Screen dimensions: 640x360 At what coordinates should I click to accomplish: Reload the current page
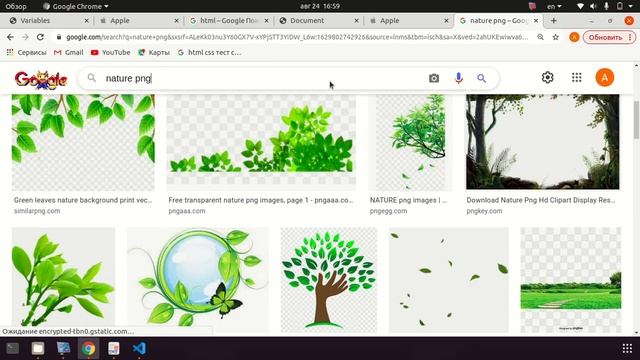(40, 37)
